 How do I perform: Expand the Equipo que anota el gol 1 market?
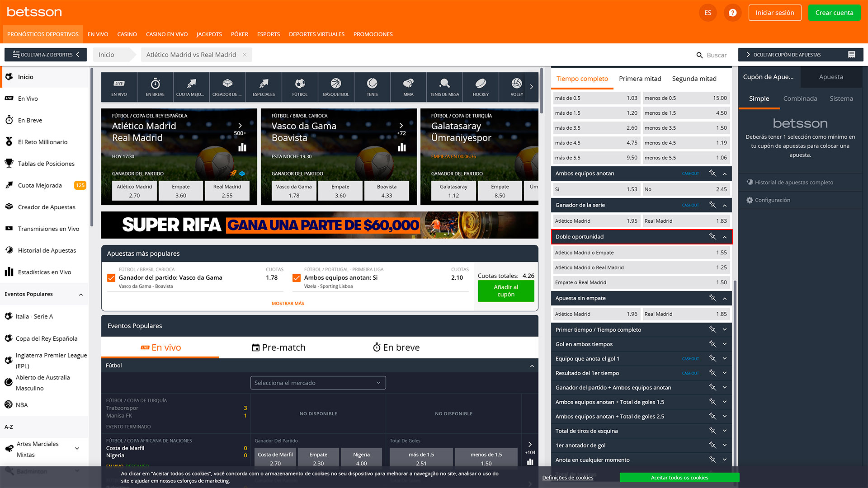pyautogui.click(x=725, y=358)
